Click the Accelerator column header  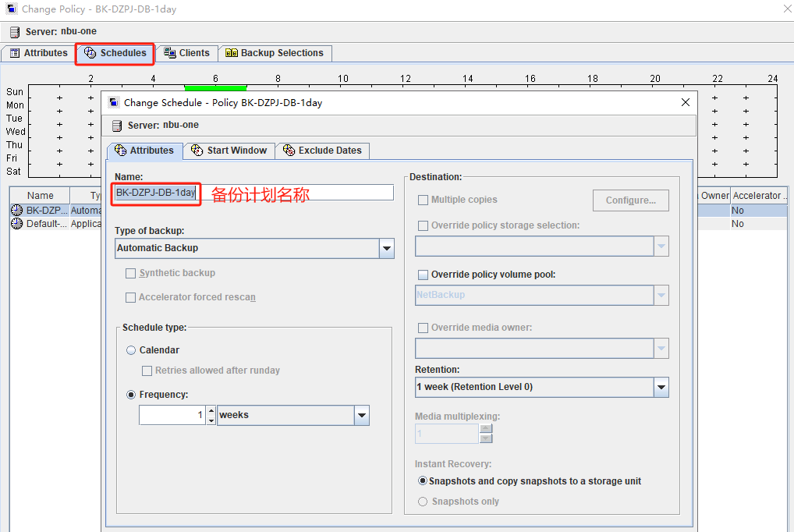point(759,196)
